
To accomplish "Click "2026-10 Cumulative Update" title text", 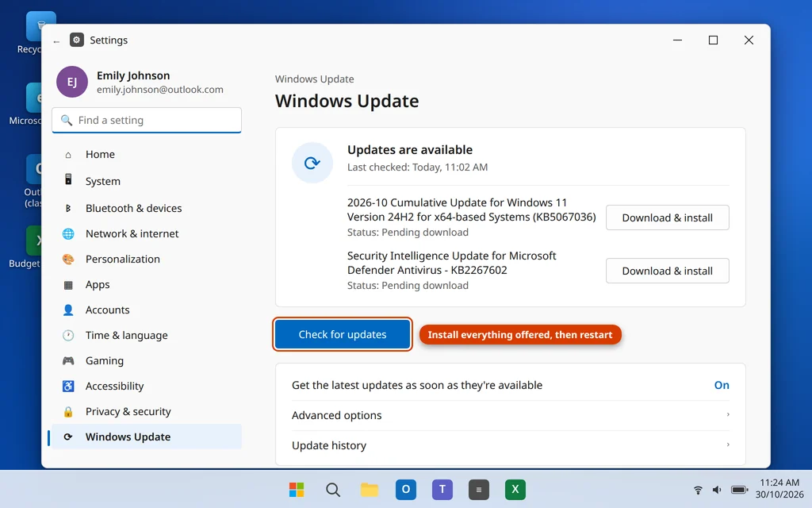I will [471, 210].
